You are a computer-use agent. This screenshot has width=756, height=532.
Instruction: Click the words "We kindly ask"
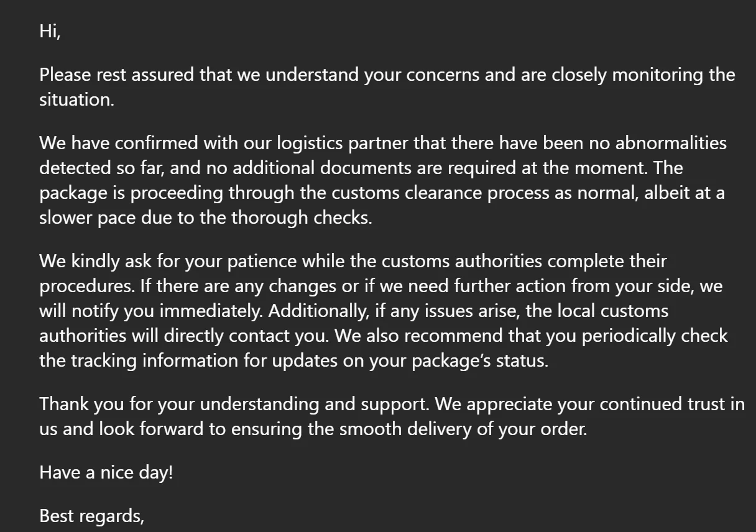pyautogui.click(x=95, y=261)
